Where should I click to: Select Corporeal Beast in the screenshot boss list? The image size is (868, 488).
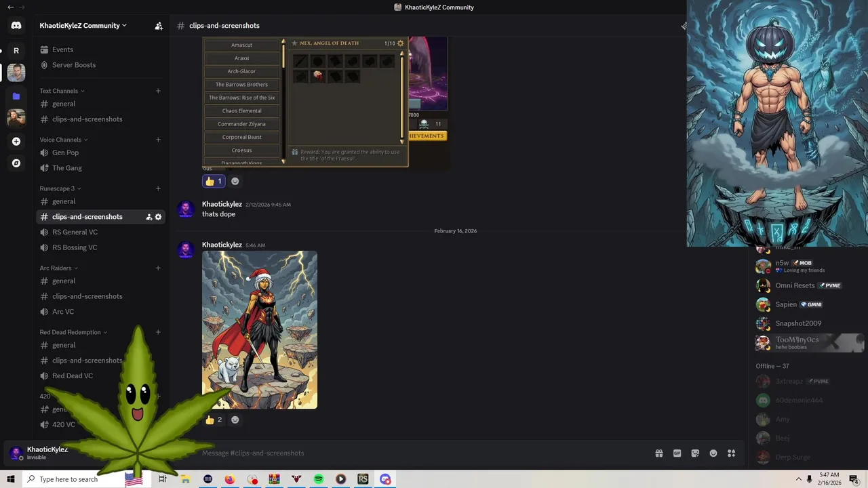tap(241, 137)
